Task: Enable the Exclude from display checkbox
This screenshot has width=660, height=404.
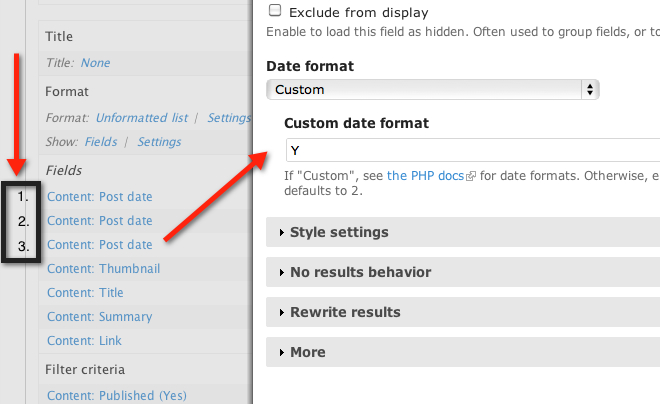Action: coord(275,13)
